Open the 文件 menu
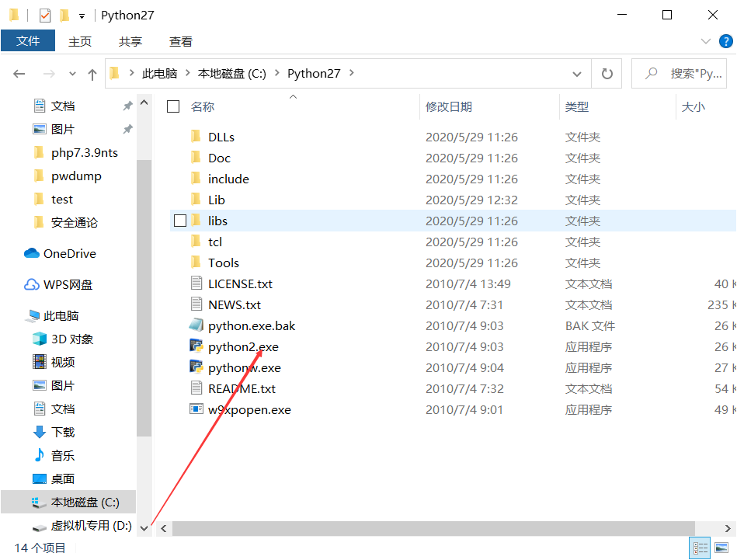 [28, 41]
